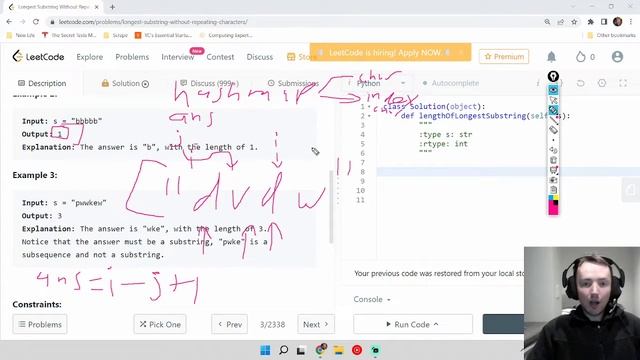Click the annotation lightbulb icon
This screenshot has height=360, width=640.
(x=553, y=76)
